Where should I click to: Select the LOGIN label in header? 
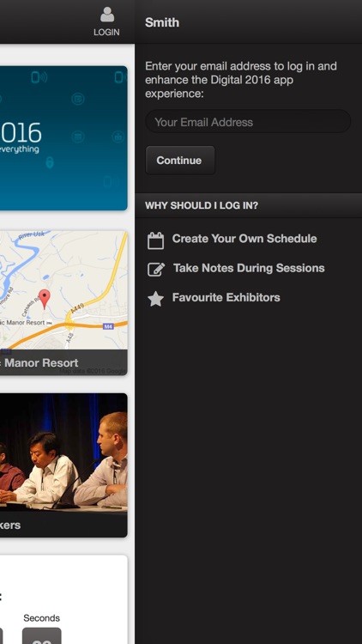[106, 33]
